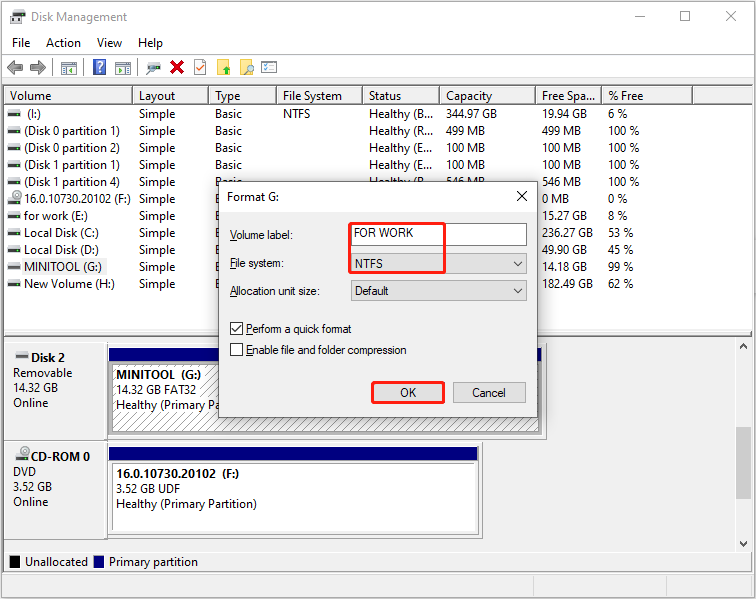756x599 pixels.
Task: Sort by Free Space column header
Action: [x=568, y=95]
